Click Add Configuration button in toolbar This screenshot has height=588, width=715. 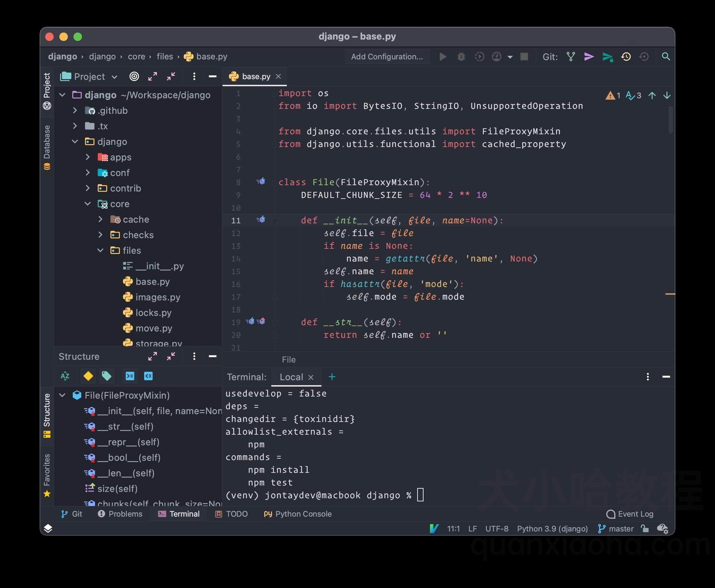(x=386, y=57)
